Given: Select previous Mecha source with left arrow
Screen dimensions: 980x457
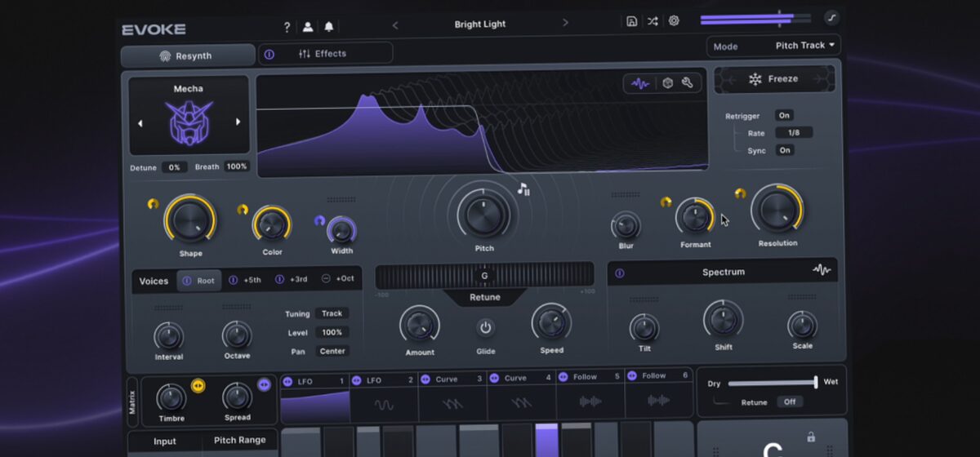Looking at the screenshot, I should [140, 123].
